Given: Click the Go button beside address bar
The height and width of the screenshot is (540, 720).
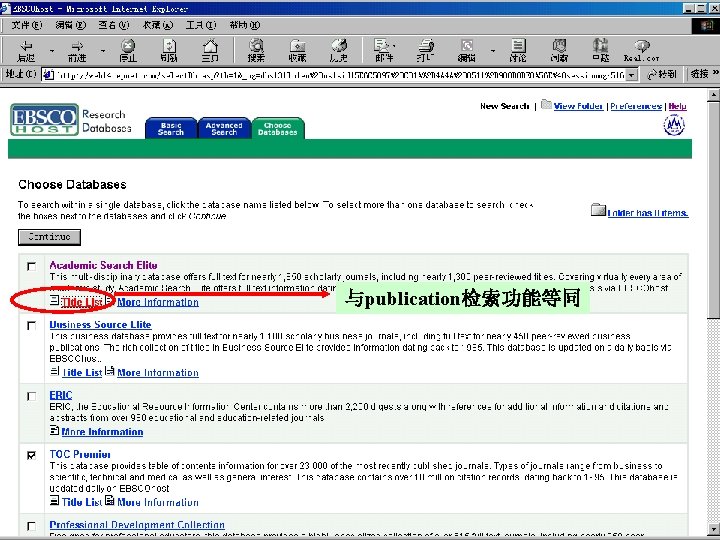Looking at the screenshot, I should 662,74.
